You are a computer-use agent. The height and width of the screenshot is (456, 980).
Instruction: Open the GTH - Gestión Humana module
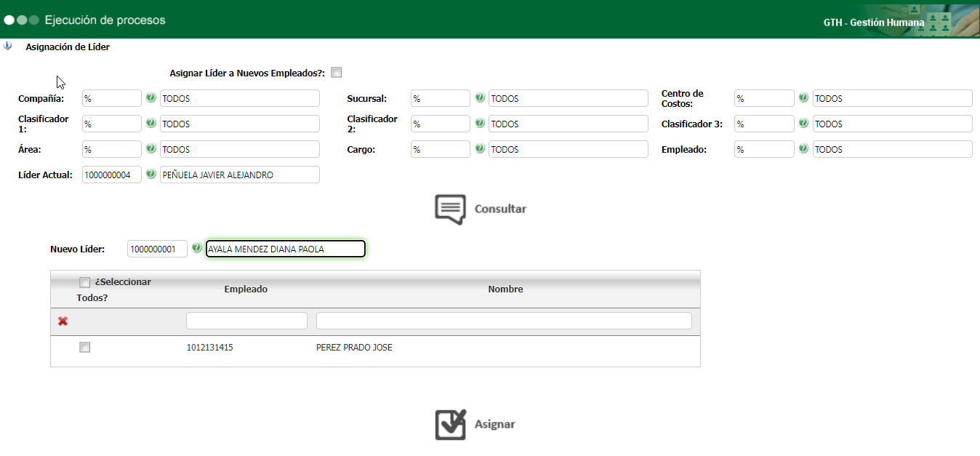click(x=873, y=23)
